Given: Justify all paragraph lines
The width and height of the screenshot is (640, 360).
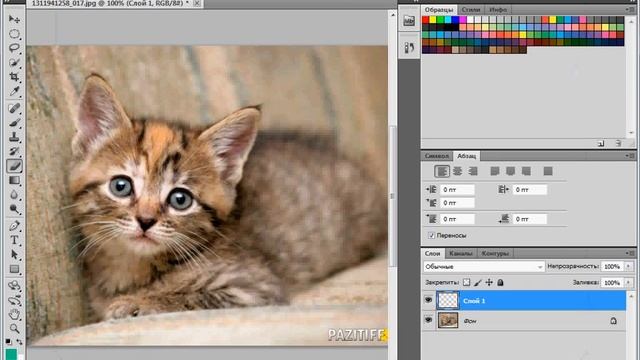Looking at the screenshot, I should click(548, 171).
